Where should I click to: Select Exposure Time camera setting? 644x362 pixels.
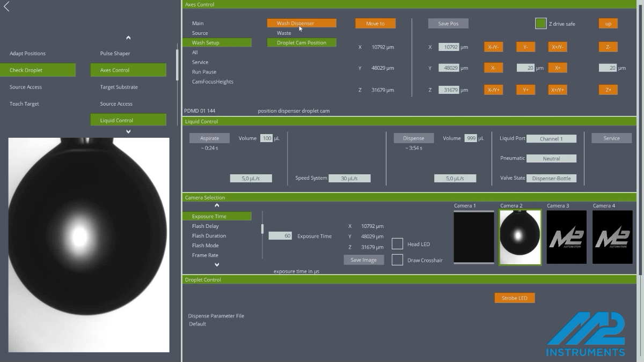tap(217, 217)
